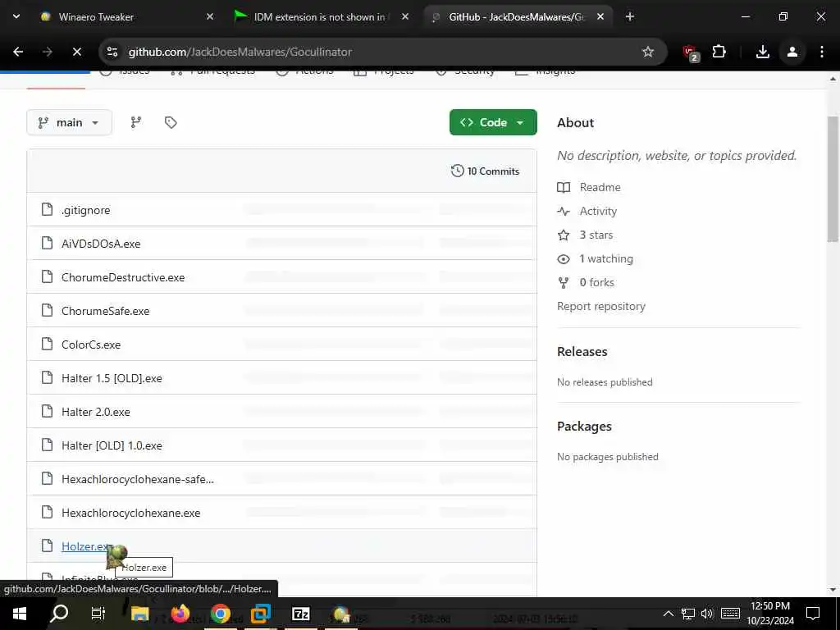Viewport: 840px width, 630px height.
Task: Open Windows taskbar search
Action: pos(59,614)
